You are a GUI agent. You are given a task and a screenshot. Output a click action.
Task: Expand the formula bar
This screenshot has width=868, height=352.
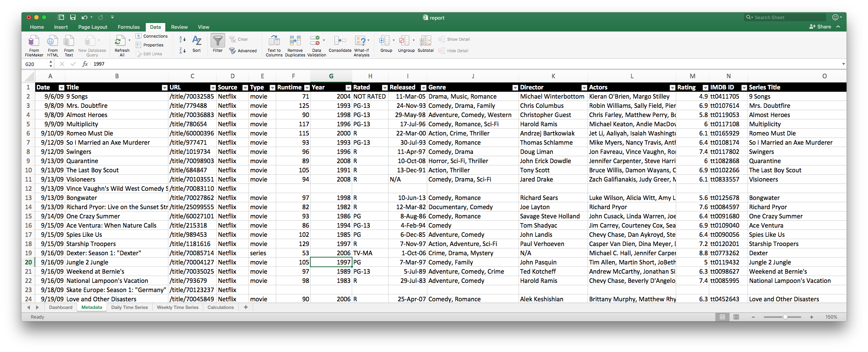pos(843,64)
